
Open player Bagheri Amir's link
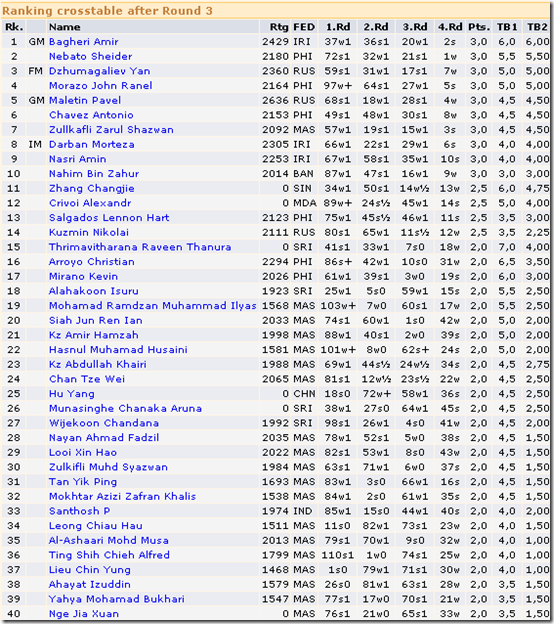coord(84,42)
